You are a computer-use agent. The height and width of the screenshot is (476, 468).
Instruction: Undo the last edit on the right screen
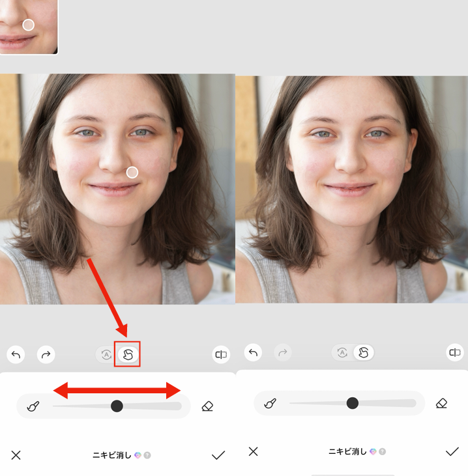click(x=254, y=353)
